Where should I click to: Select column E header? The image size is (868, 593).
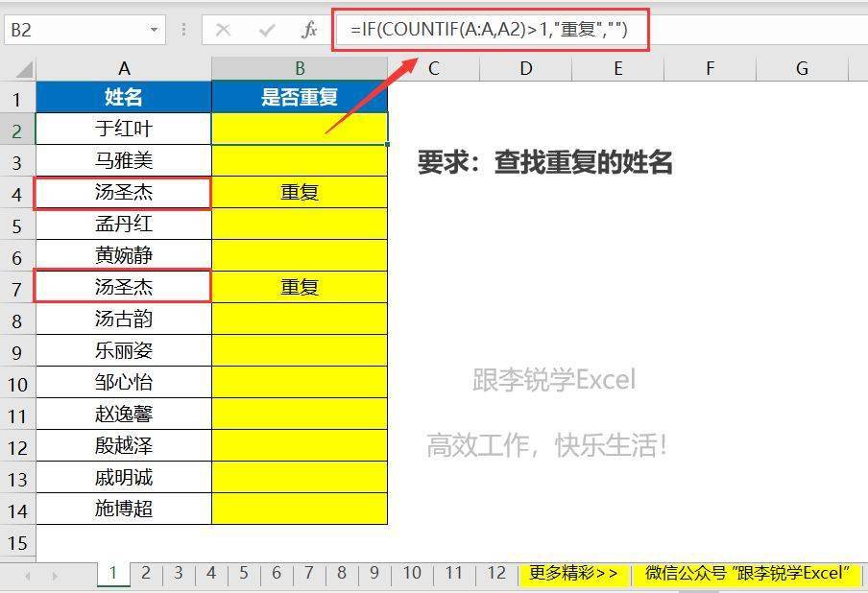coord(617,68)
